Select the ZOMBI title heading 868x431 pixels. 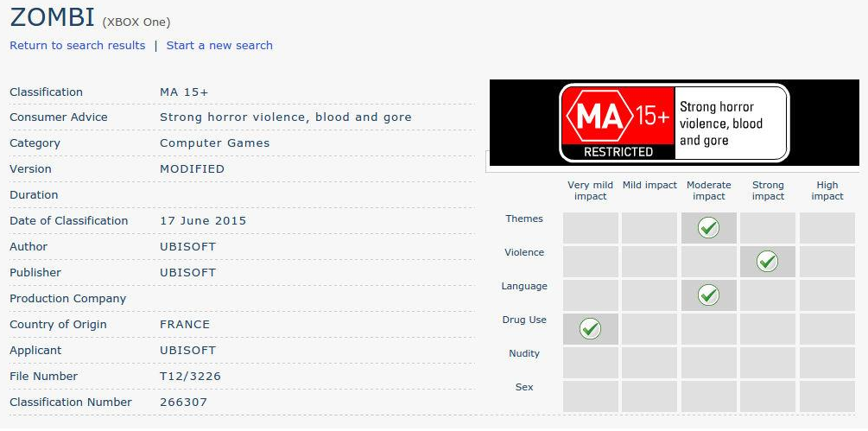52,17
